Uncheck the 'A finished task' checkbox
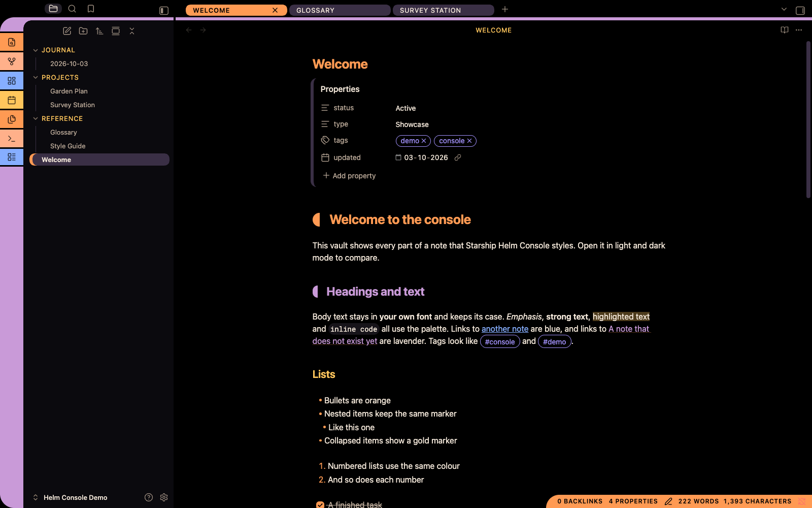The height and width of the screenshot is (508, 812). point(320,505)
